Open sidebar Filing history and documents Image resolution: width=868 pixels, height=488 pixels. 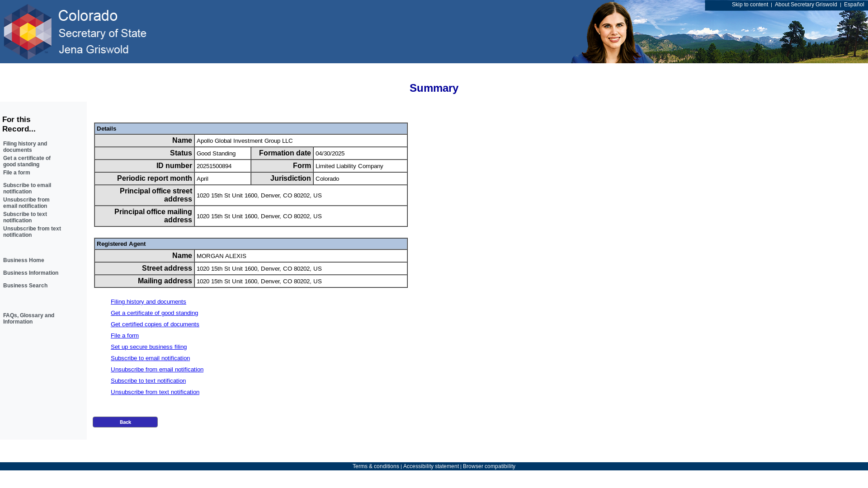25,147
